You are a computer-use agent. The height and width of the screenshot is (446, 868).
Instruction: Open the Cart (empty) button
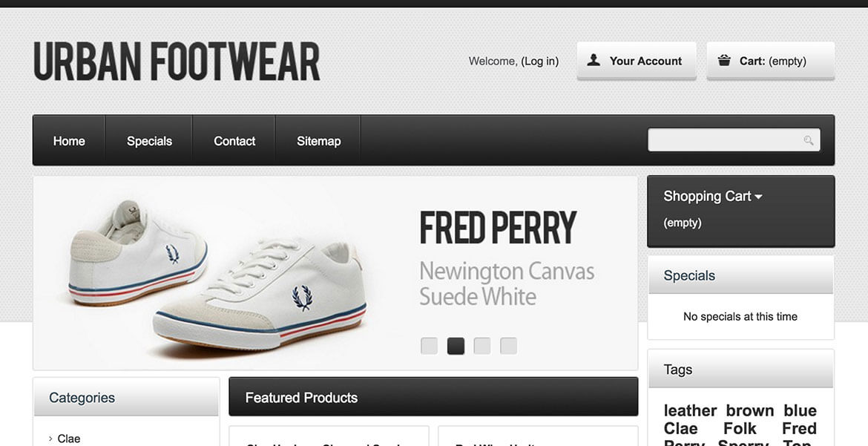tap(771, 61)
